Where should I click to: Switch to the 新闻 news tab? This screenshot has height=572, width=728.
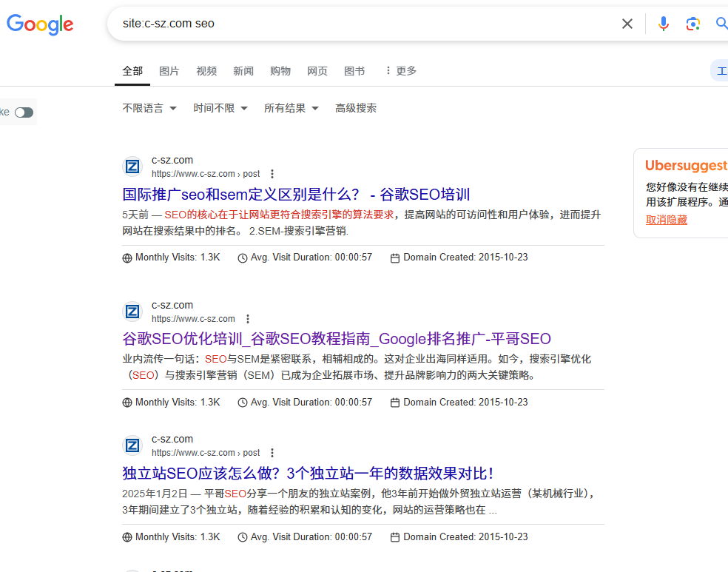[x=243, y=71]
